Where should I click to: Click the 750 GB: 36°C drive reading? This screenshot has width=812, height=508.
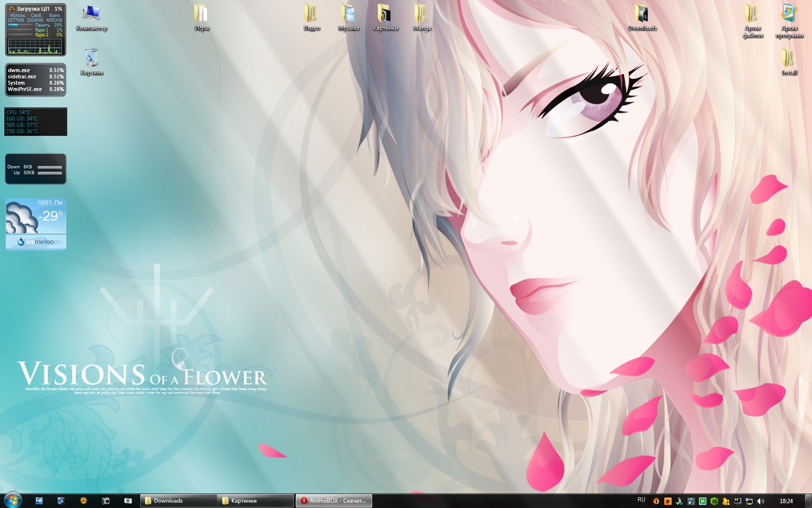[22, 131]
